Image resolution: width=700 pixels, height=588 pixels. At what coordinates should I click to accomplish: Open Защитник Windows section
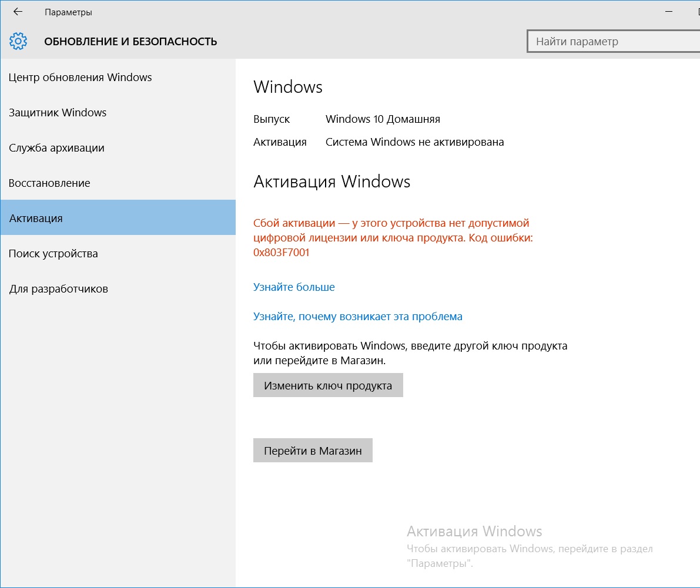pos(118,112)
